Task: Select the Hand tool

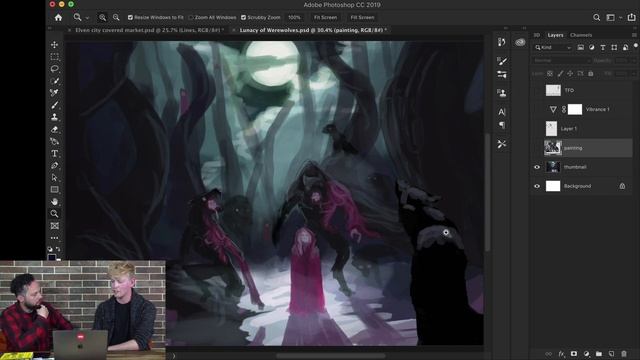Action: (x=54, y=202)
